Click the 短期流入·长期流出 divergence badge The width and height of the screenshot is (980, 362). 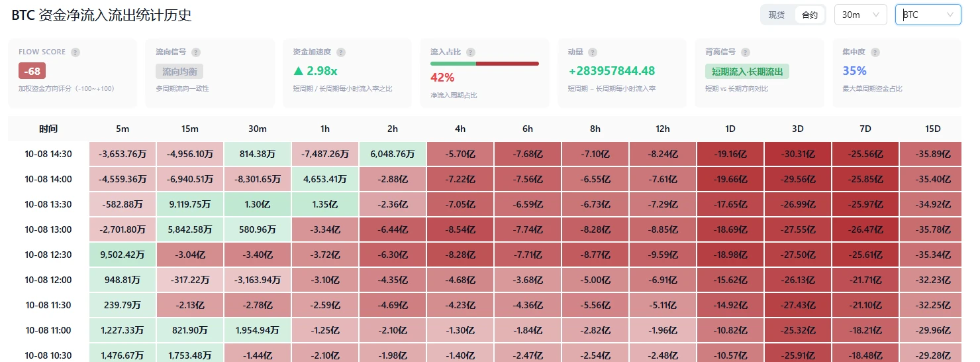tap(747, 71)
